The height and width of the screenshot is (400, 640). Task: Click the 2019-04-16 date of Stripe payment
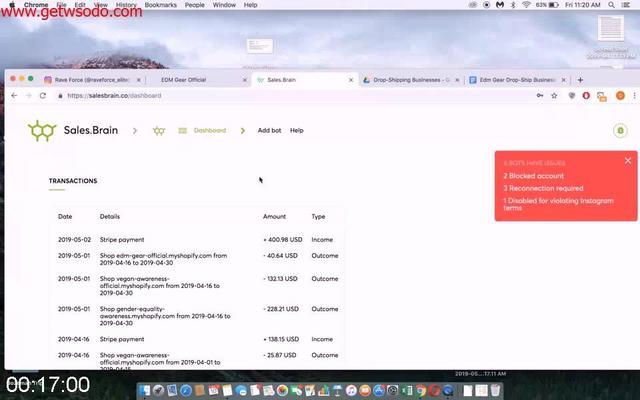73,339
